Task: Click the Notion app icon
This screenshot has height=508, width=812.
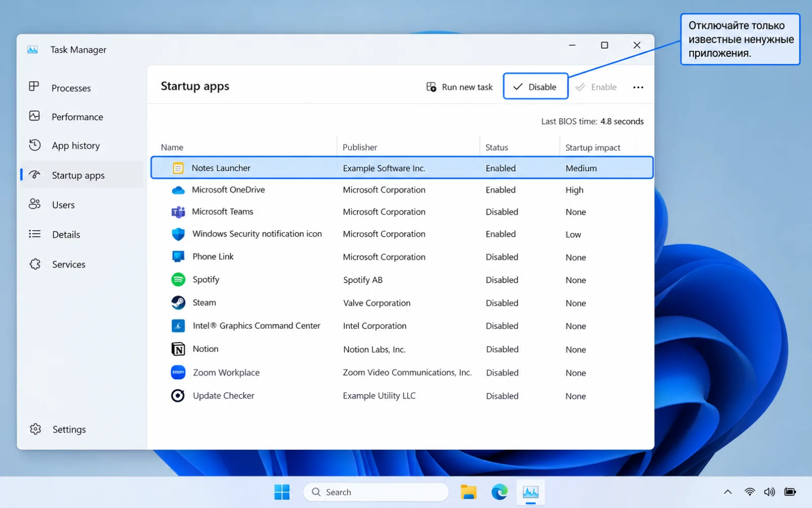Action: 178,349
